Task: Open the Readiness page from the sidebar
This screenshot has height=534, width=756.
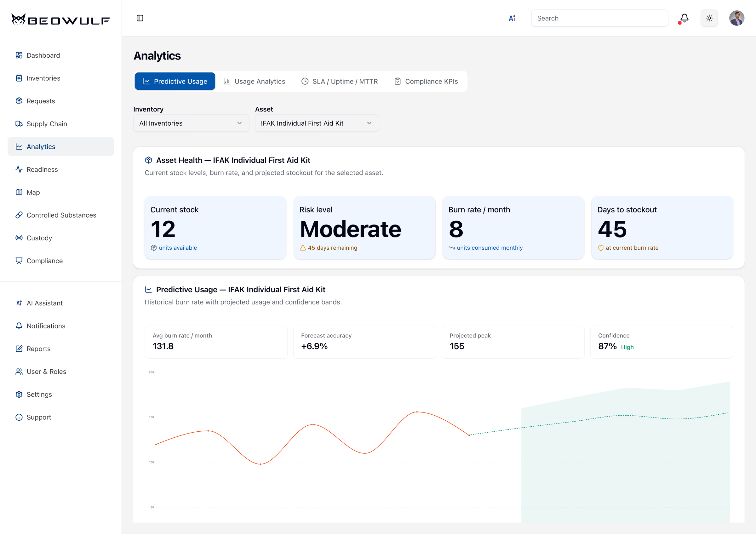Action: pos(42,169)
